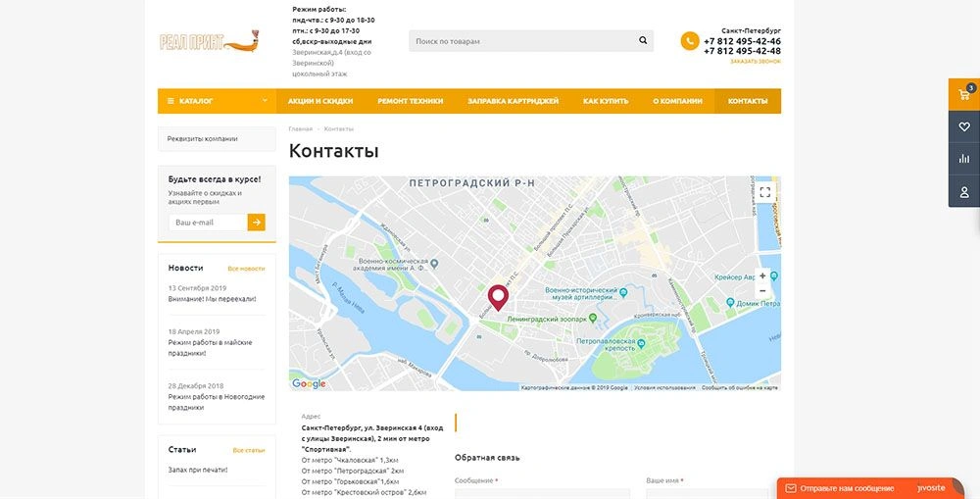This screenshot has height=499, width=980.
Task: Open the Акции и скидки menu item
Action: [x=320, y=101]
